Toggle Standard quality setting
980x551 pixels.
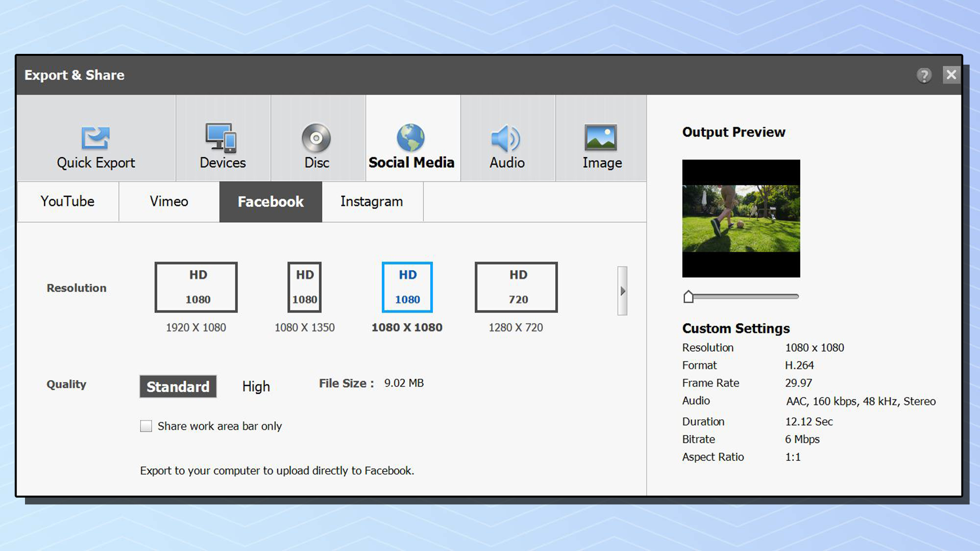click(x=178, y=387)
